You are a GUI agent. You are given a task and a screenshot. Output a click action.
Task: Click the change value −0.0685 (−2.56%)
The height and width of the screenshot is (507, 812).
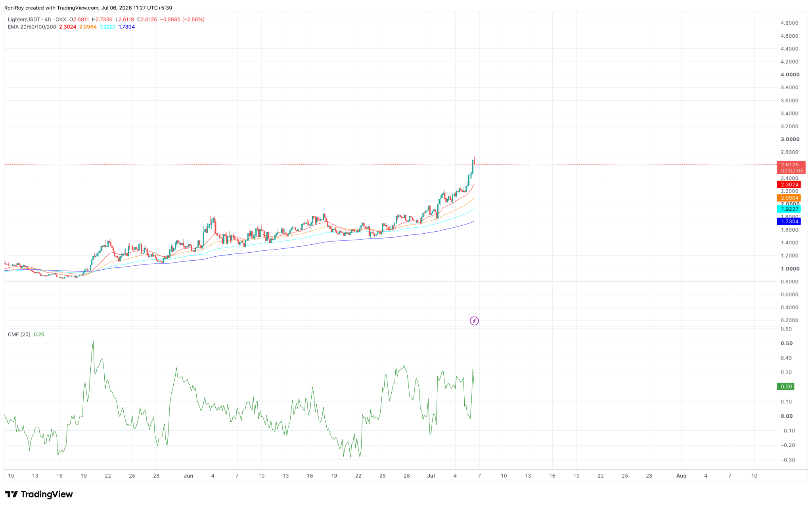tap(182, 19)
